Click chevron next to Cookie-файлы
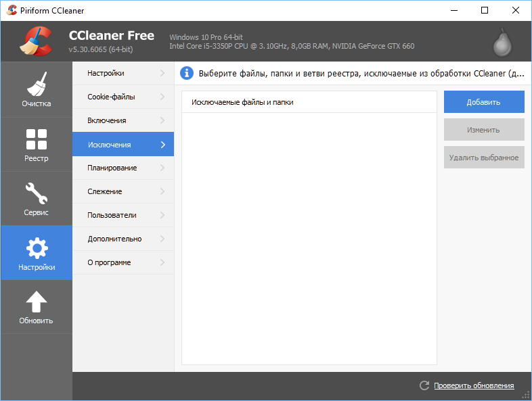The width and height of the screenshot is (532, 401). [x=162, y=97]
